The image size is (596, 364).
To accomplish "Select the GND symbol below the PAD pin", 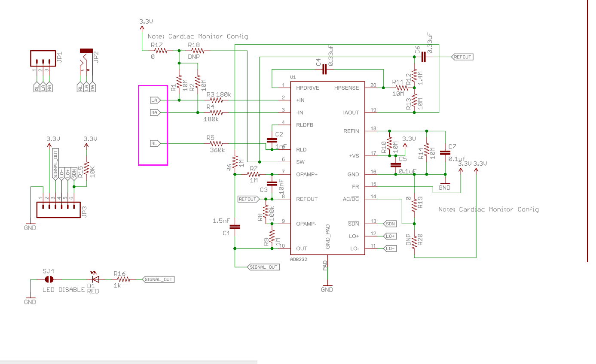I will coord(327,288).
